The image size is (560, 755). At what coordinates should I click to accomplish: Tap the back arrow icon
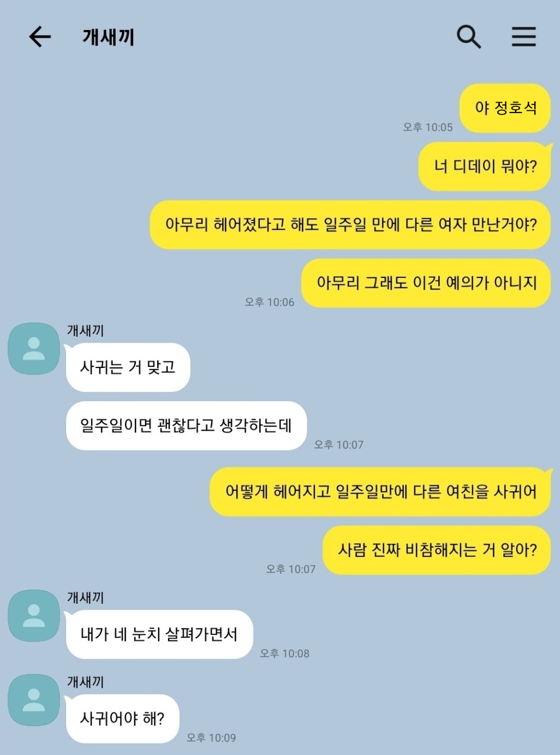coord(40,37)
